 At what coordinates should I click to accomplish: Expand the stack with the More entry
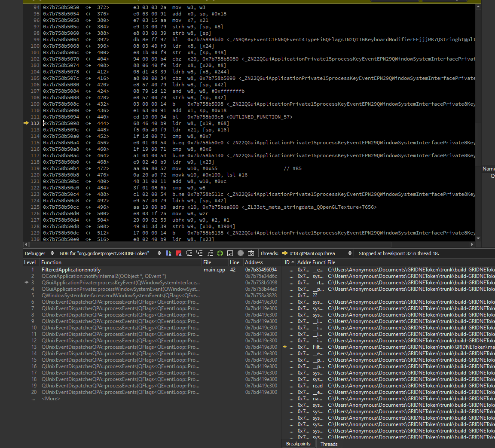click(x=51, y=399)
